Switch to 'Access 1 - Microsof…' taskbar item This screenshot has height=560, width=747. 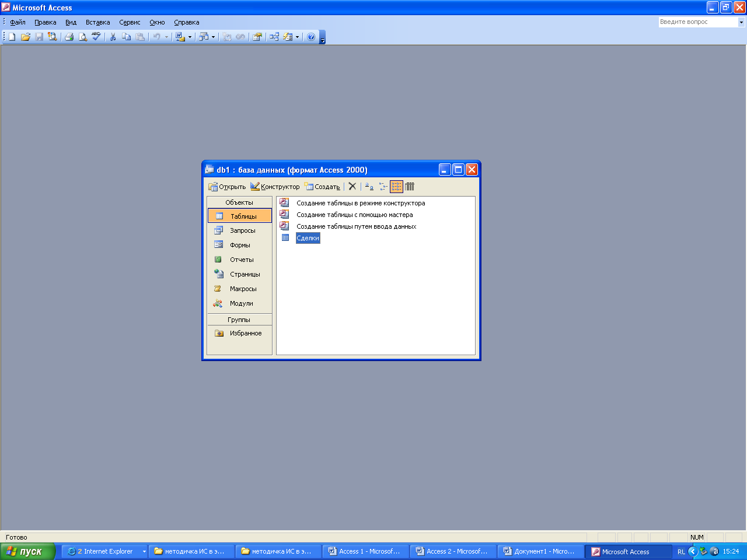point(365,551)
